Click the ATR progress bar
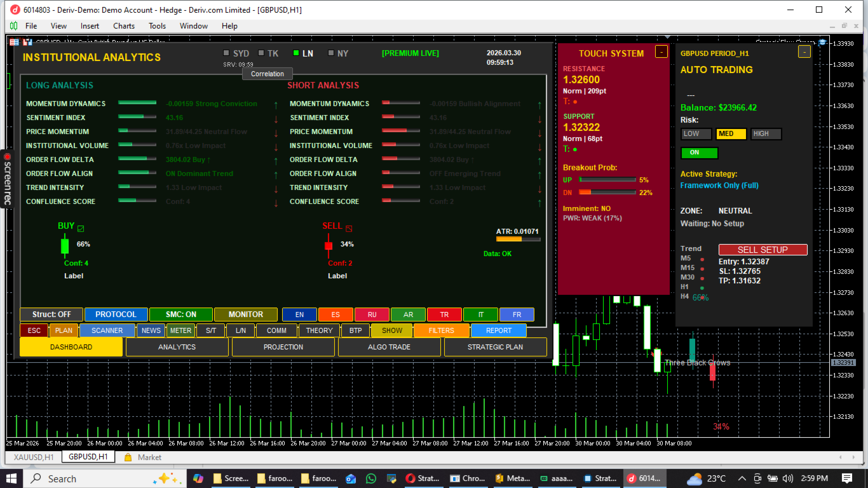 coord(518,240)
